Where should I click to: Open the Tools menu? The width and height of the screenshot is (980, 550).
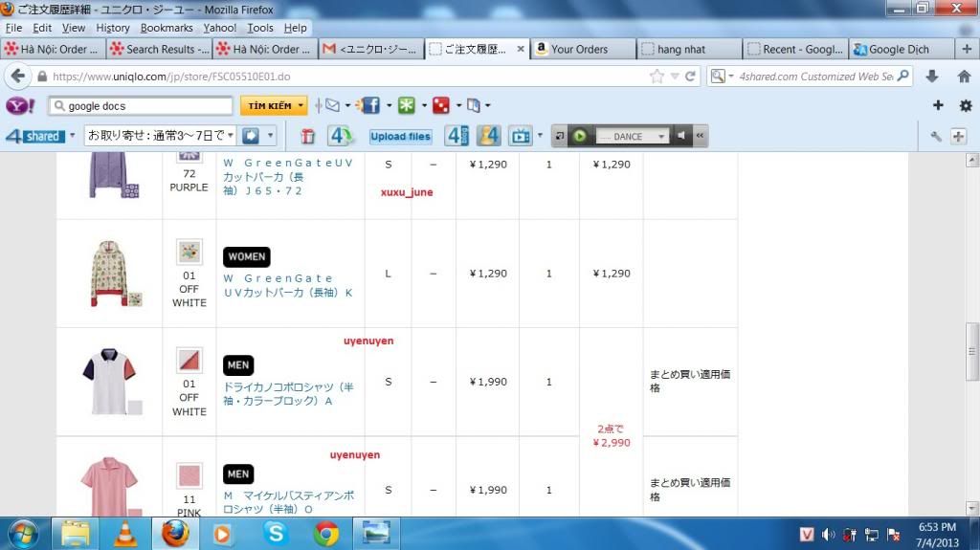click(260, 28)
